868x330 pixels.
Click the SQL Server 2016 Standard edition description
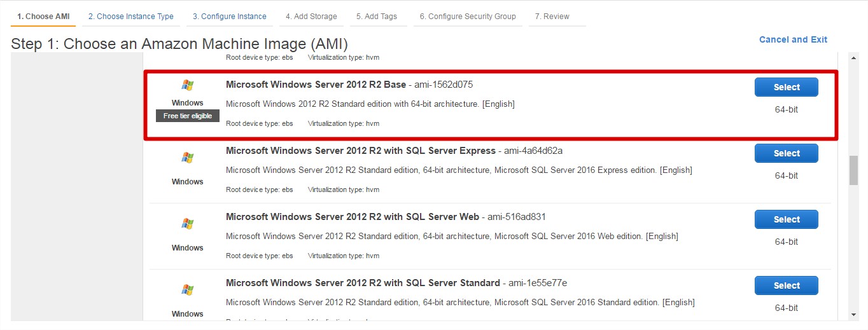460,302
